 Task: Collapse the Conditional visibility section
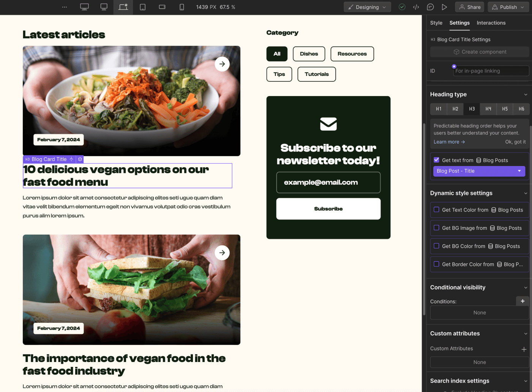[526, 288]
